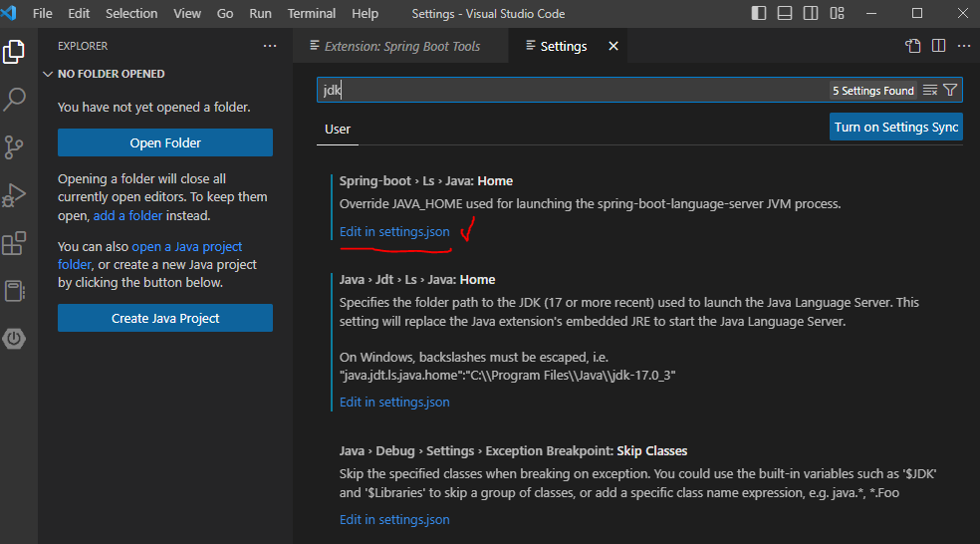This screenshot has height=544, width=980.
Task: Open the Help menu
Action: [x=365, y=13]
